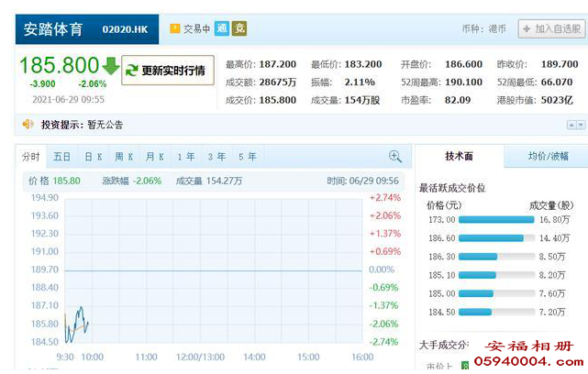
Task: Click the down arrow in notice scroller
Action: pyautogui.click(x=581, y=125)
